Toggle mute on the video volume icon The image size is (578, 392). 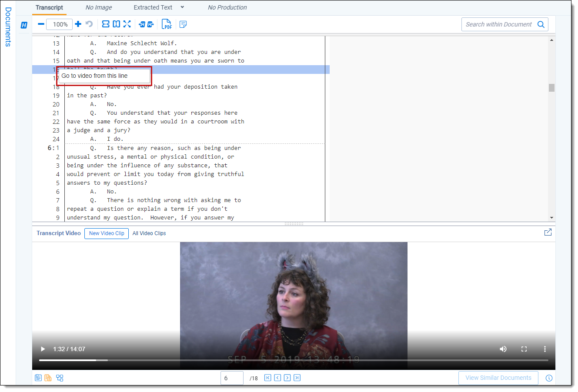coord(503,349)
